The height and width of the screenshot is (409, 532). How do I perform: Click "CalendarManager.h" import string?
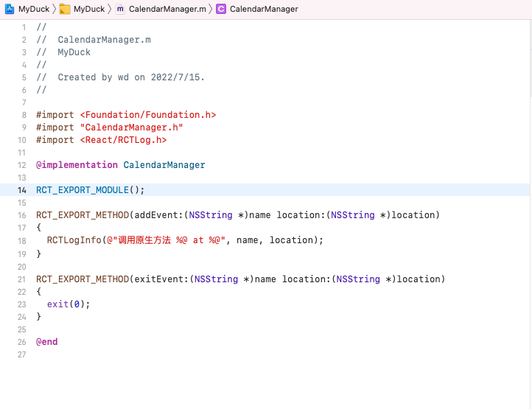point(132,127)
